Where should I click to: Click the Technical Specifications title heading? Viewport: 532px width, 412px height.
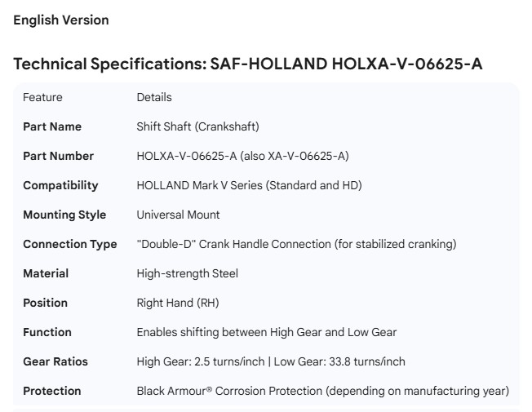coord(248,64)
